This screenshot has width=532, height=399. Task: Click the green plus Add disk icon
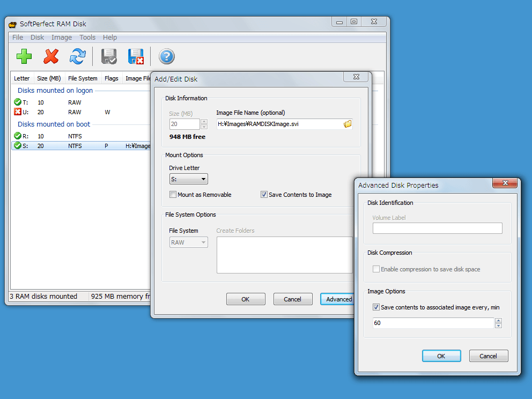pos(24,56)
